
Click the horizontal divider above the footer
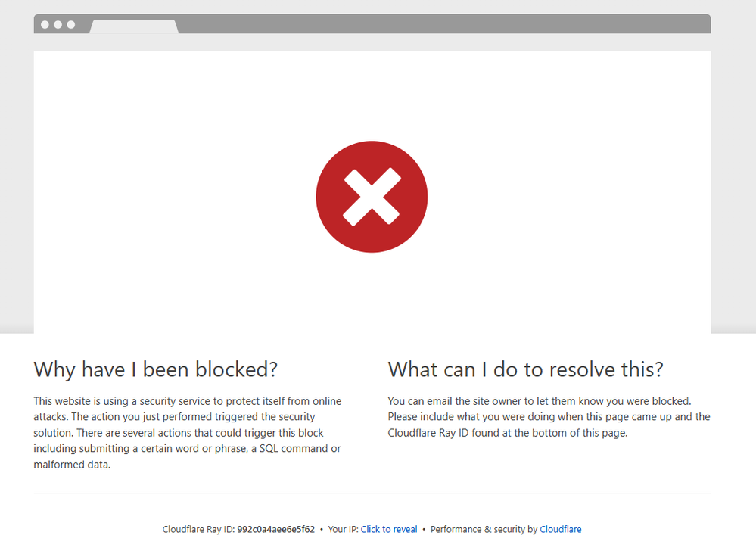tap(372, 493)
